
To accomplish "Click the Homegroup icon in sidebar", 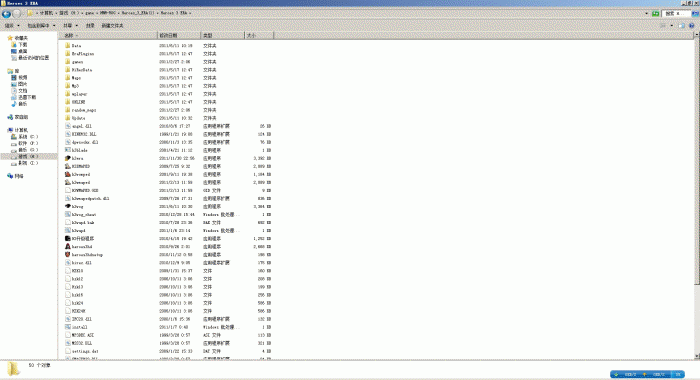I will [10, 117].
